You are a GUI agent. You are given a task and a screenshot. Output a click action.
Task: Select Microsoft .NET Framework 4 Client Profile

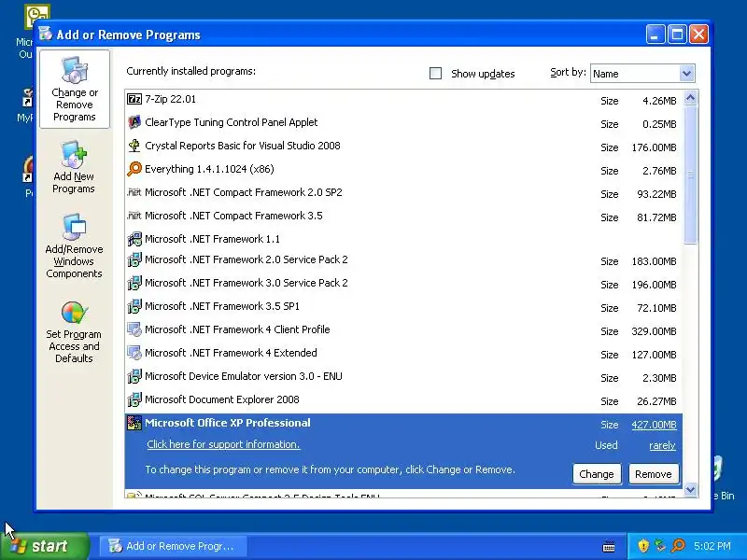point(403,330)
